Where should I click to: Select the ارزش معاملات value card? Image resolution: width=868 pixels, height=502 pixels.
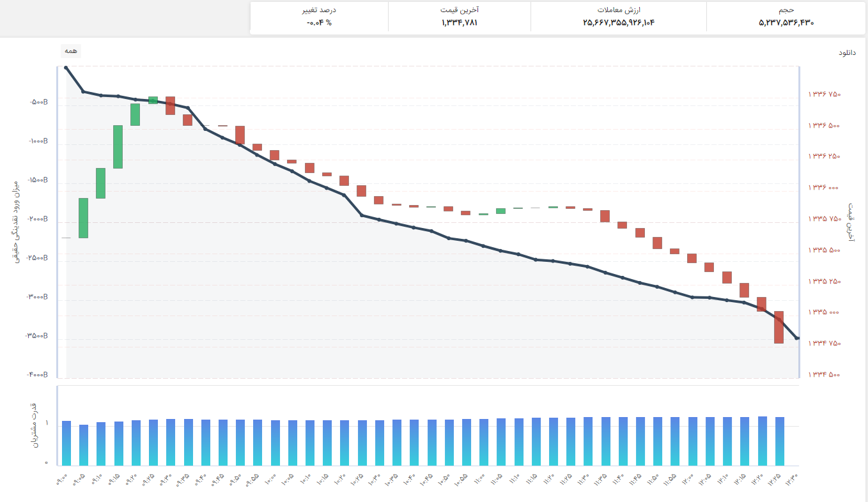[619, 17]
